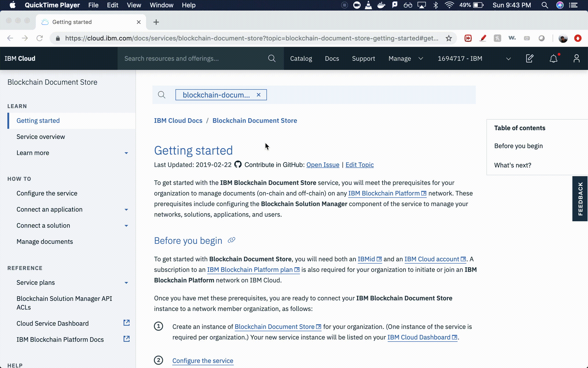Click the Bluetooth menu bar icon
Screen dimensions: 588x368
point(436,5)
